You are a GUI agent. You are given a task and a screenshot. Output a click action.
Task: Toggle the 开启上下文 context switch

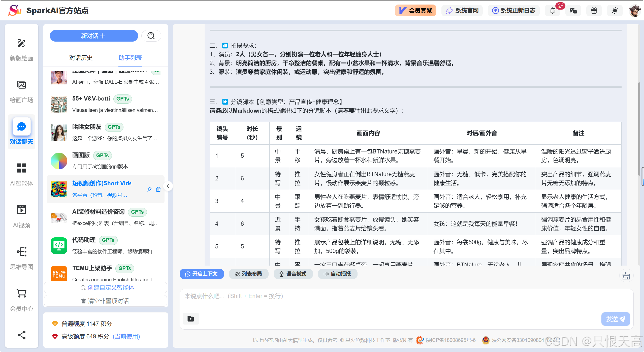pos(202,274)
